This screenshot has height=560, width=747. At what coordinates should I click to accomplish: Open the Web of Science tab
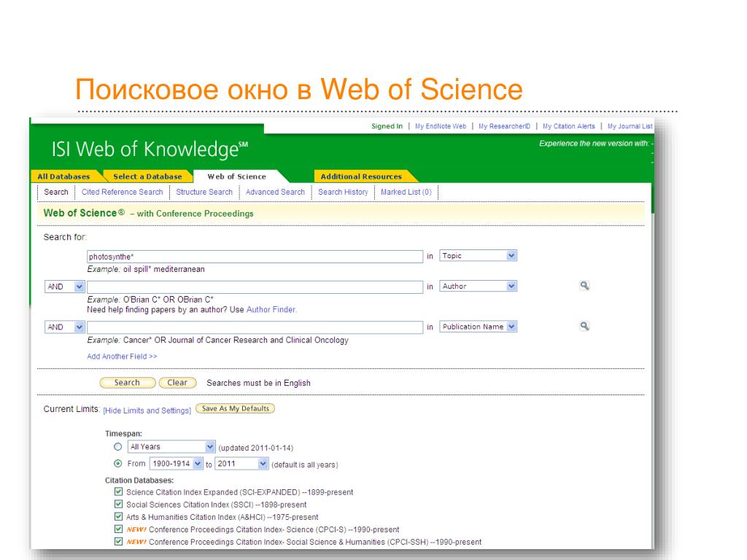237,176
